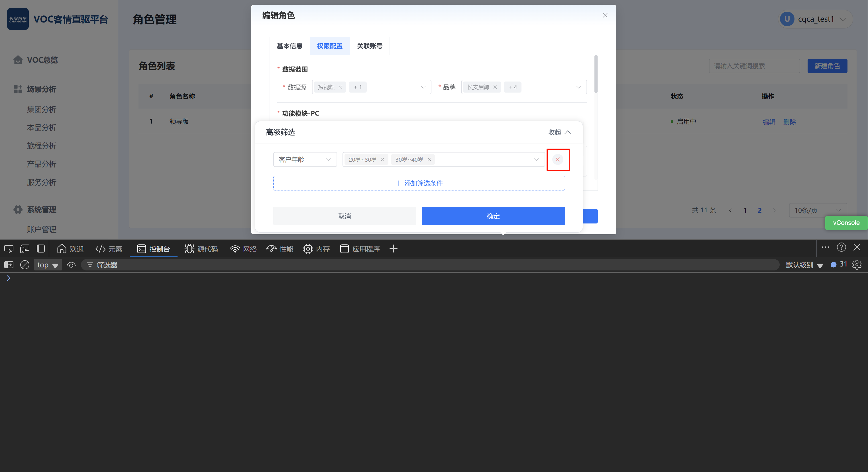Open the vConsole floating button
Viewport: 868px width, 472px height.
point(846,223)
